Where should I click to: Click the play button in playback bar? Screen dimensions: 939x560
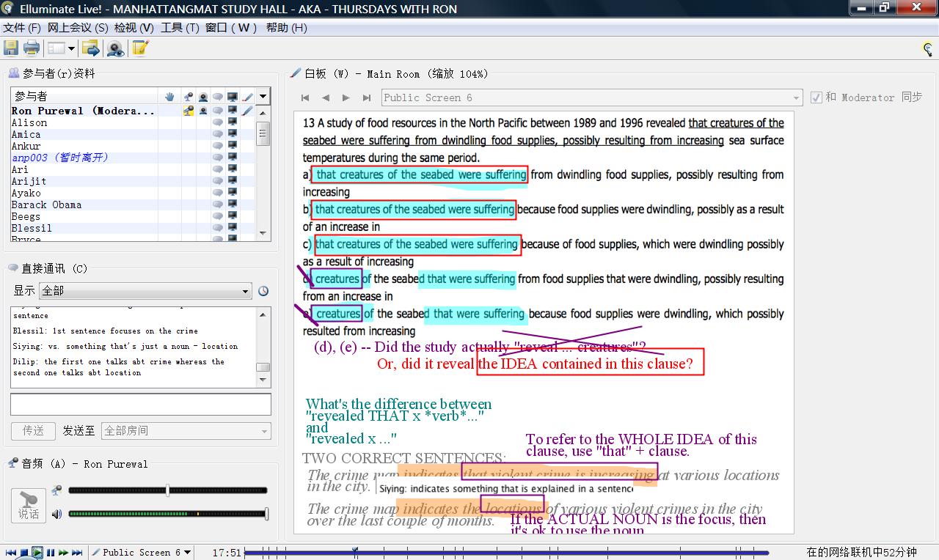pos(37,553)
